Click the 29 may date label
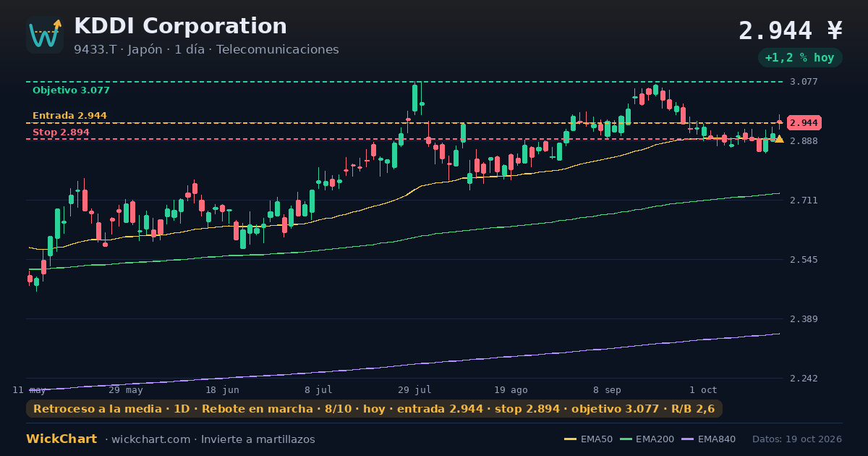This screenshot has height=456, width=868. point(126,390)
